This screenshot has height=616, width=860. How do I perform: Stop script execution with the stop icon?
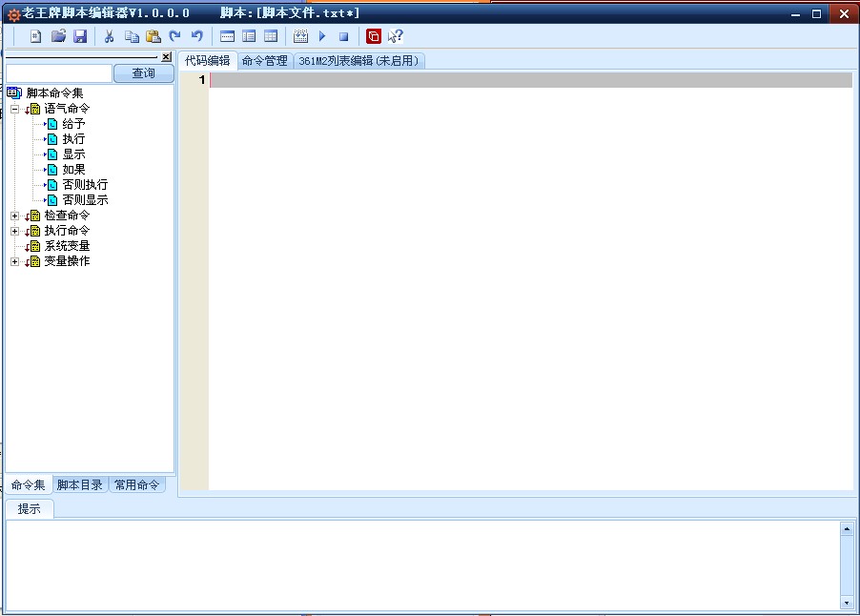click(x=343, y=36)
